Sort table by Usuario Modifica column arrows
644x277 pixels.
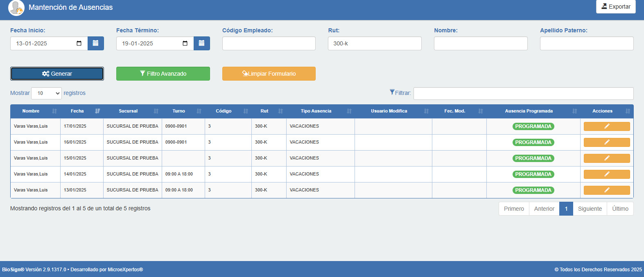[x=426, y=111]
